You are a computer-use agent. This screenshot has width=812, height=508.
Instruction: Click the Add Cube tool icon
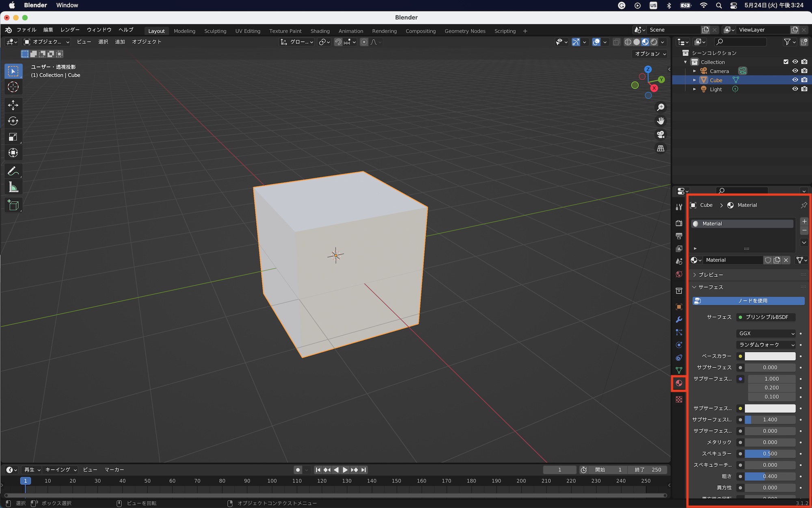pos(13,205)
